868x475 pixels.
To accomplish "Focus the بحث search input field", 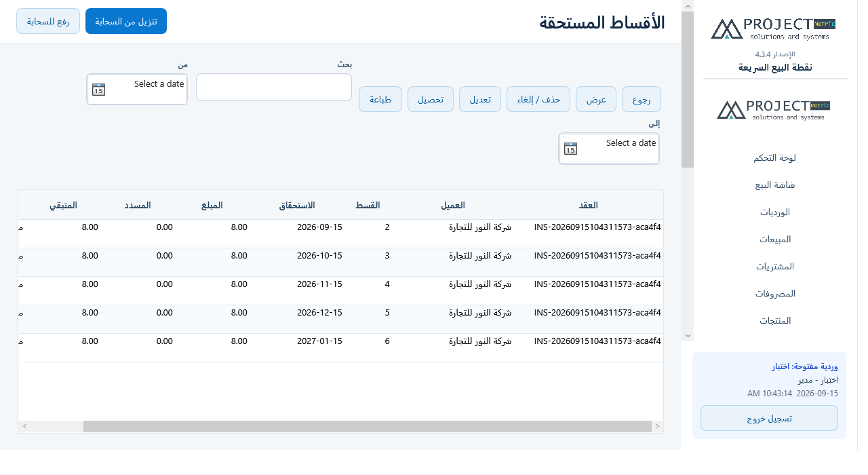I will (274, 87).
